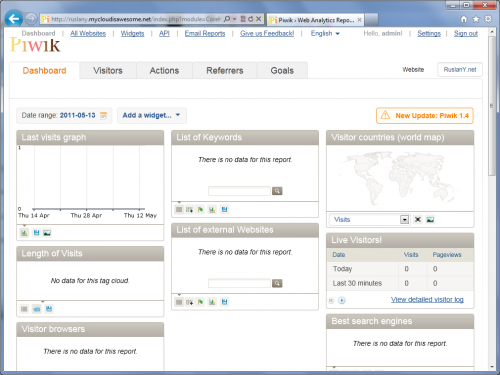Open browser favorites star

coord(476,19)
